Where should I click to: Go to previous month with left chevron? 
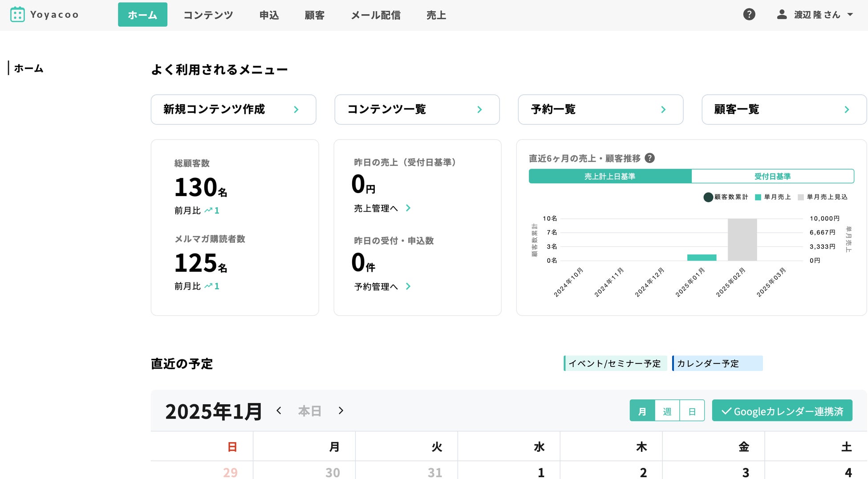click(279, 411)
